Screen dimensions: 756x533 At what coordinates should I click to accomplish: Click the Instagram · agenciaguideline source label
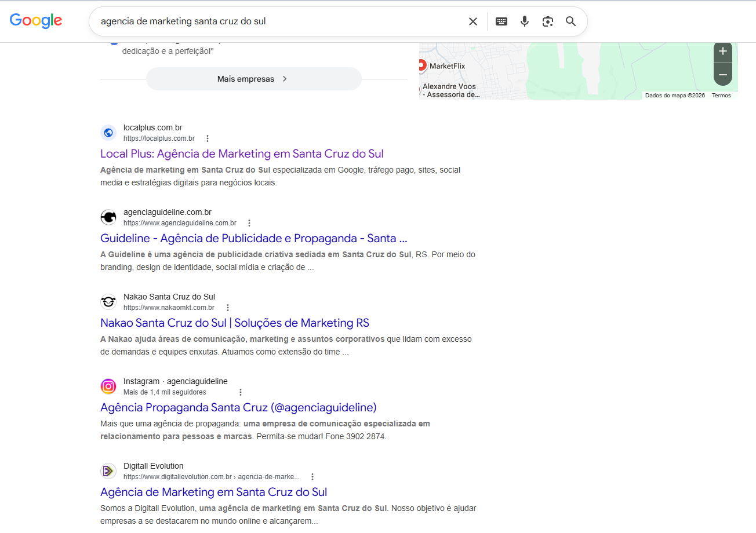pos(176,381)
